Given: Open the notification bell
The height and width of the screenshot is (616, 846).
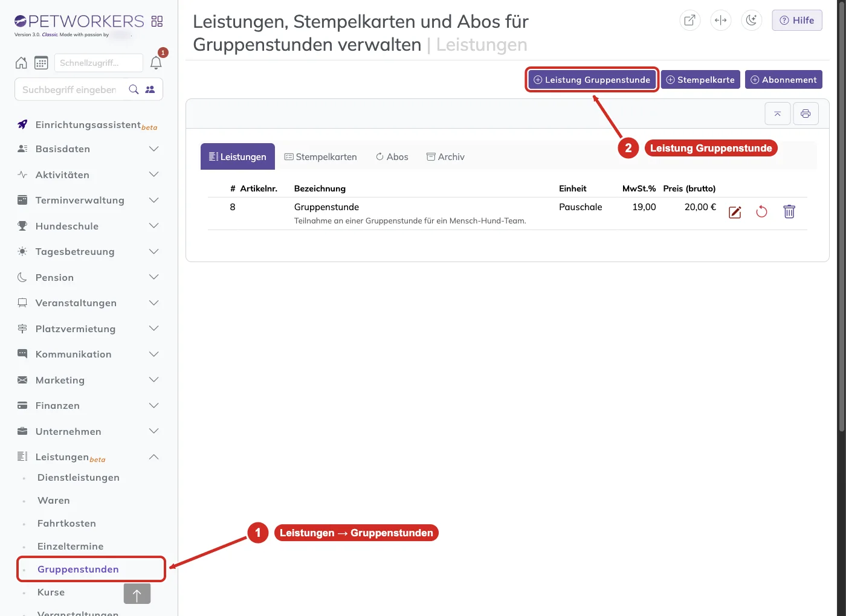Looking at the screenshot, I should coord(156,63).
